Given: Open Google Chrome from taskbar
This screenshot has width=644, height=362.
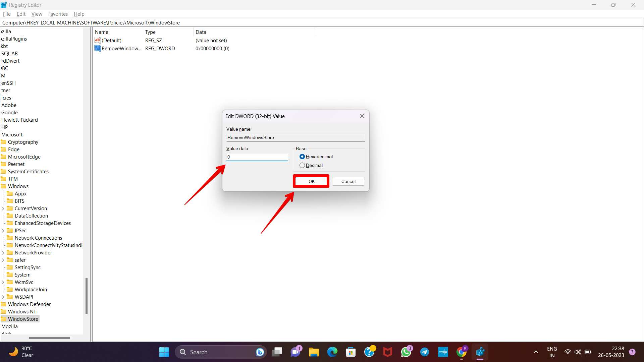Looking at the screenshot, I should click(462, 352).
